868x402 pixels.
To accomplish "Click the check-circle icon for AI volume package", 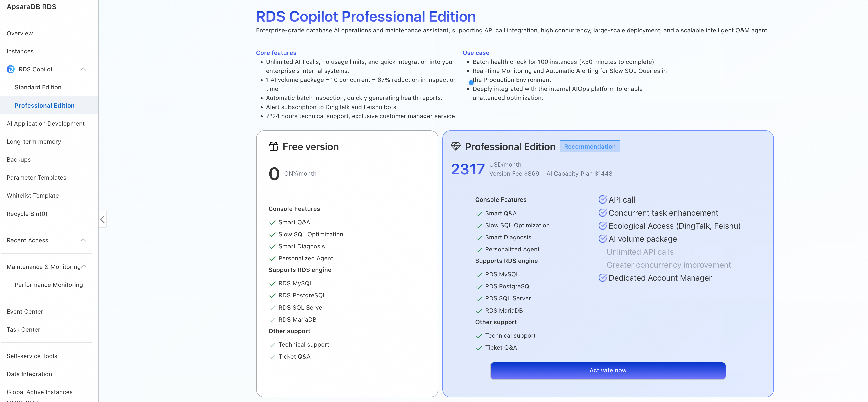I will coord(602,239).
